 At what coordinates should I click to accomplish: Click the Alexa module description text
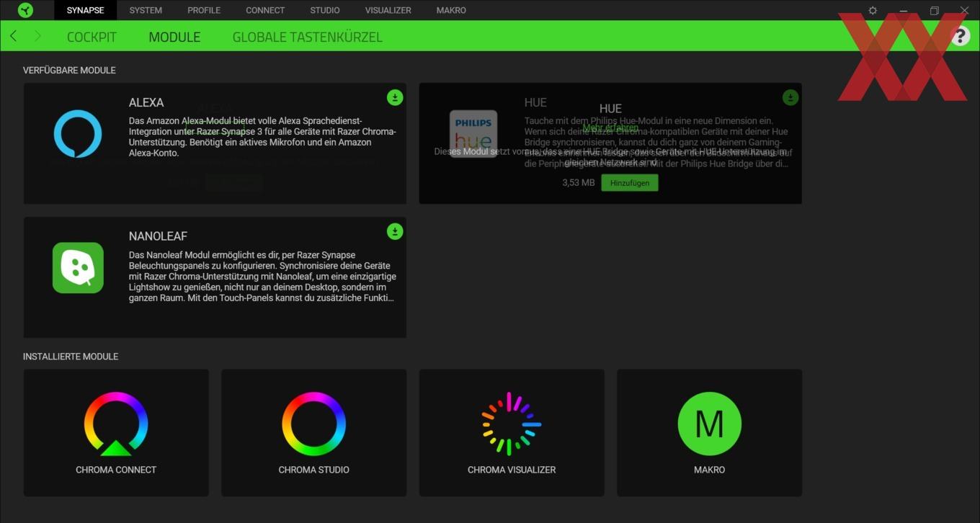pos(262,137)
